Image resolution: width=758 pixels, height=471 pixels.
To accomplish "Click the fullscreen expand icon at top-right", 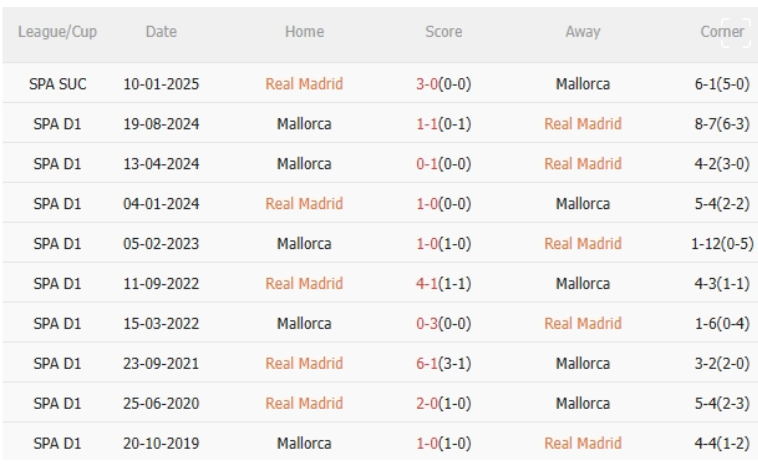I will coord(733,32).
